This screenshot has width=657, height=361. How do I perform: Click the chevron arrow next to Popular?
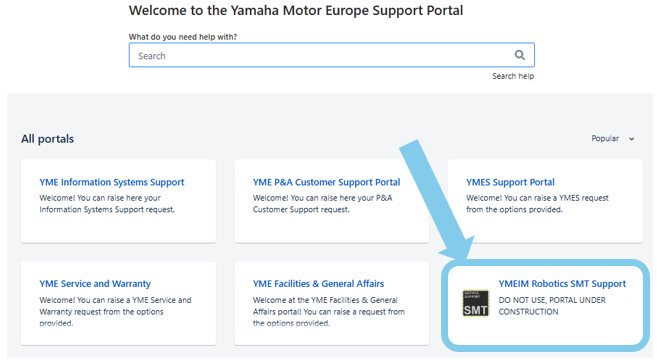631,139
